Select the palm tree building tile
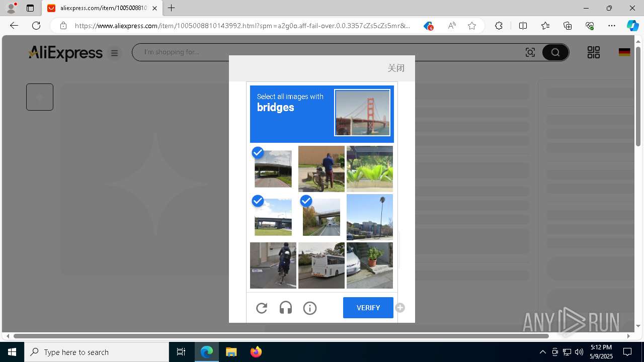 click(370, 217)
